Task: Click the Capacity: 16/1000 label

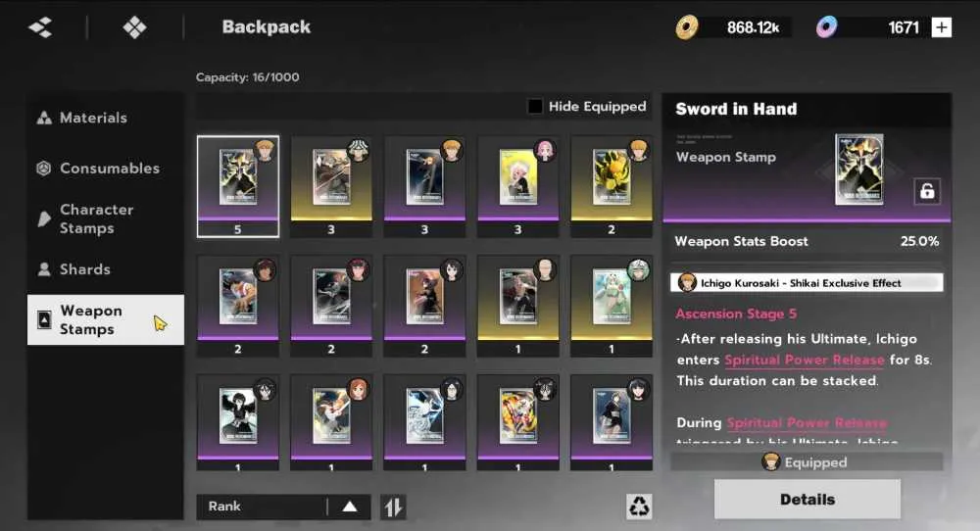Action: click(x=248, y=77)
